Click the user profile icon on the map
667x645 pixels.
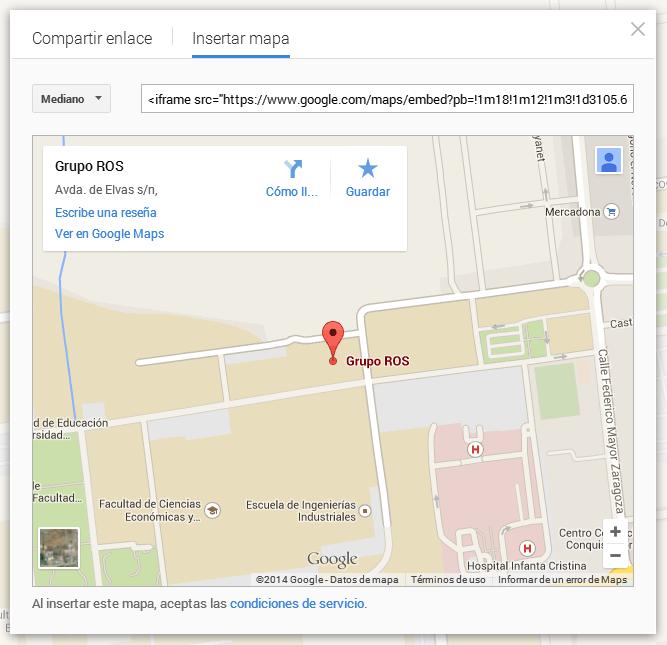[x=609, y=160]
